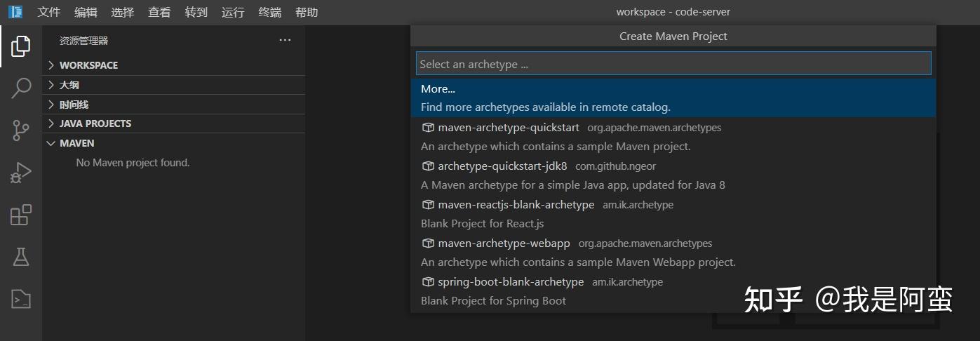Expand the 大纲 outline section
The image size is (980, 341).
[x=174, y=85]
